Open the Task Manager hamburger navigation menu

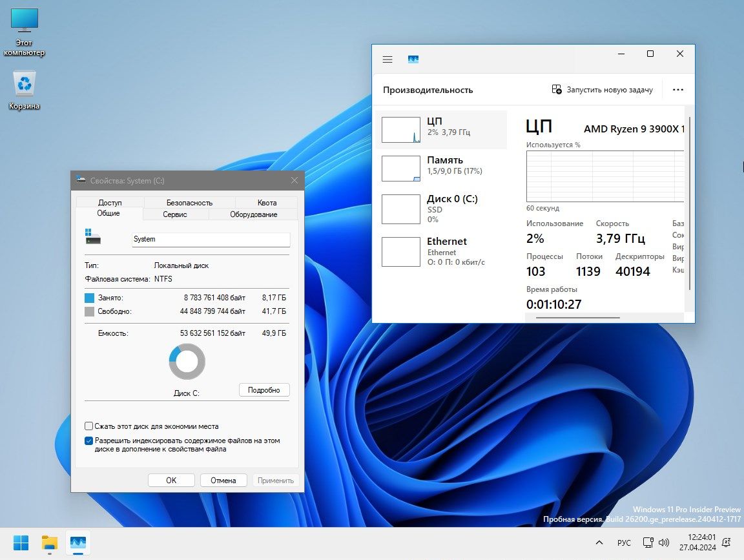pos(387,59)
